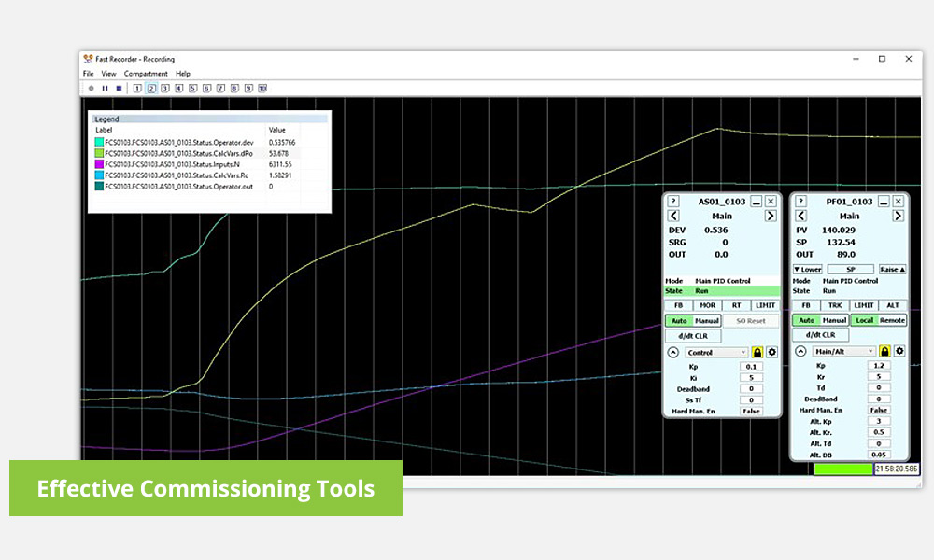
Task: Switch to compartment 9 toolbar icon
Action: pyautogui.click(x=248, y=88)
